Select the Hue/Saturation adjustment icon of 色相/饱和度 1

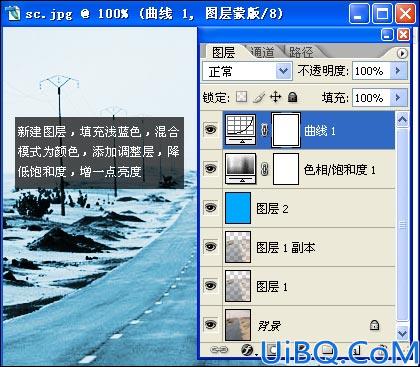(x=241, y=169)
